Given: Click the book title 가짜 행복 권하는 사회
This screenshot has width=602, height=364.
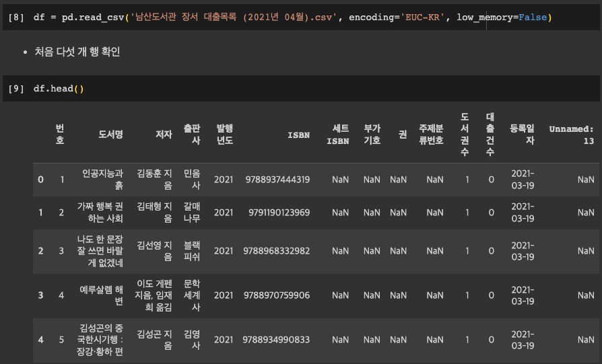Looking at the screenshot, I should 100,213.
